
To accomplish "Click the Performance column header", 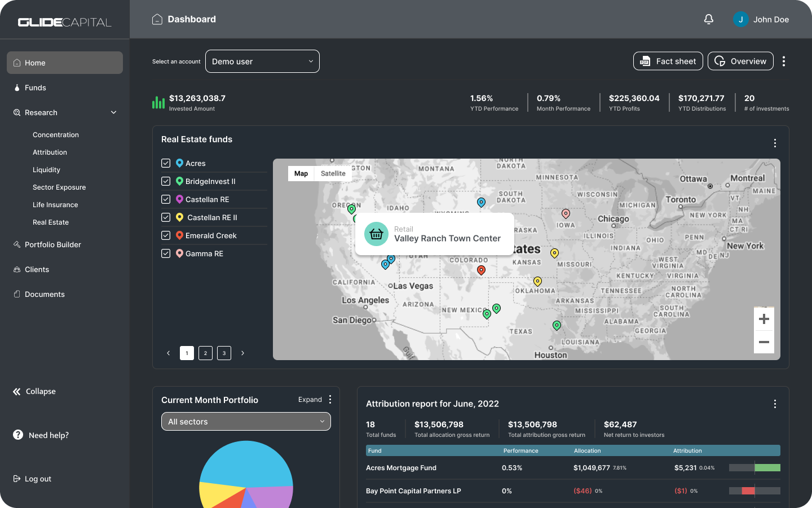I will [520, 450].
